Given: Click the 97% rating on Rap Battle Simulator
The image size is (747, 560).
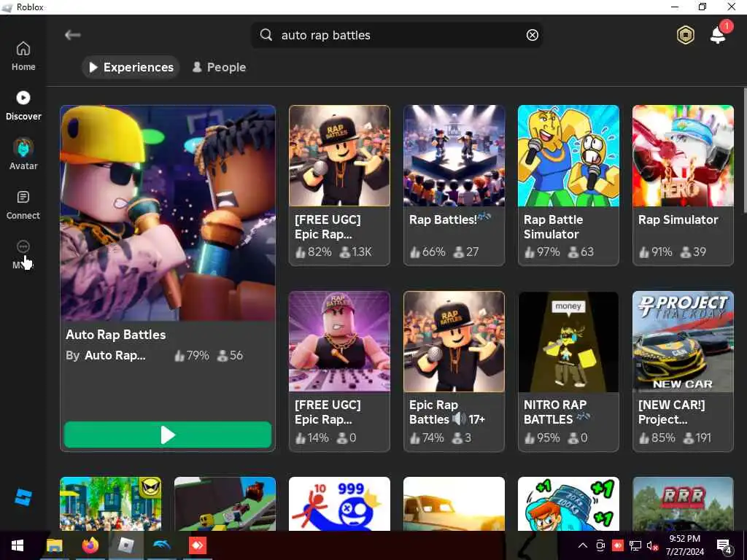Looking at the screenshot, I should [542, 252].
